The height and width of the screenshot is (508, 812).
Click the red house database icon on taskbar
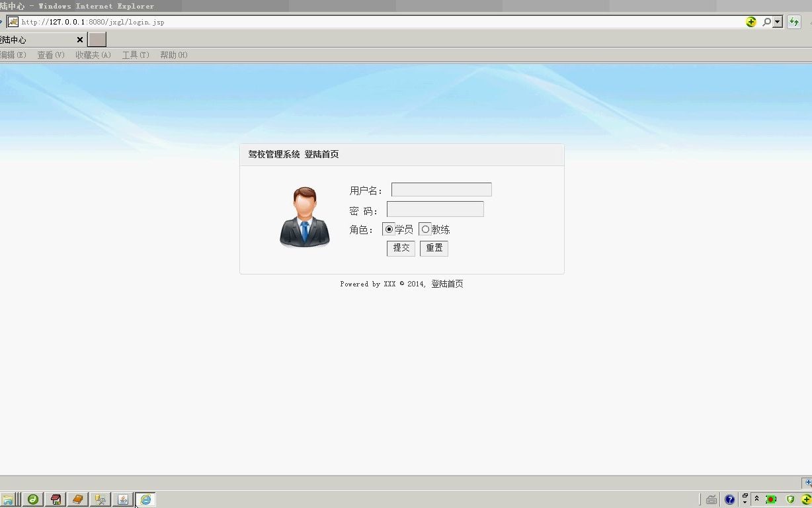pos(56,499)
